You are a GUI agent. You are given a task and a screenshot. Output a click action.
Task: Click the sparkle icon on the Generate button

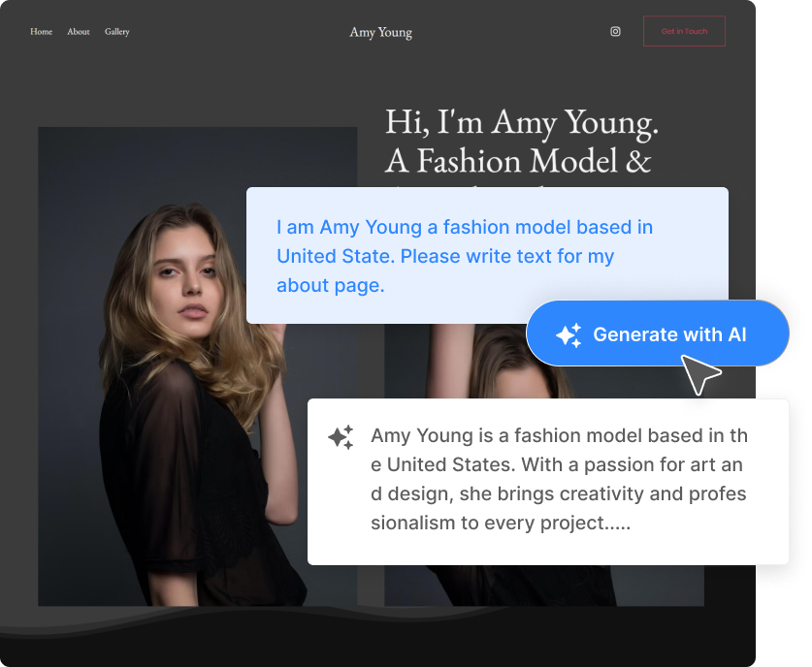pyautogui.click(x=568, y=335)
